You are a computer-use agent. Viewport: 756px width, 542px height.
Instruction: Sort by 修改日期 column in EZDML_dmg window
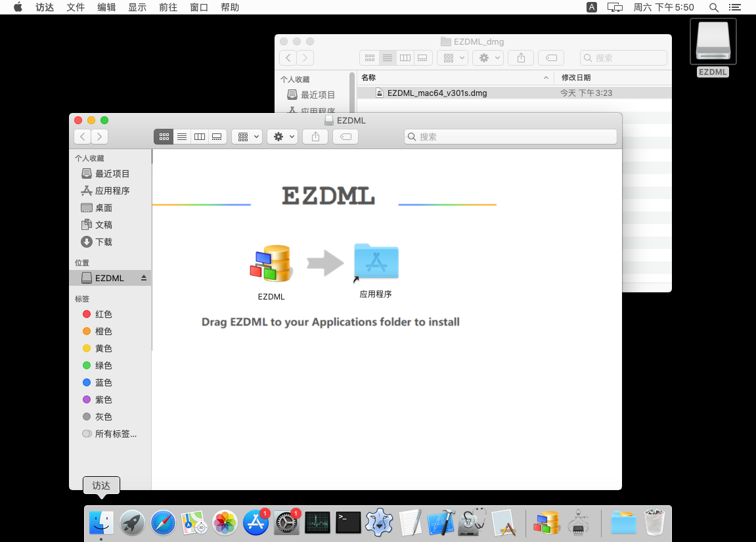click(x=613, y=78)
